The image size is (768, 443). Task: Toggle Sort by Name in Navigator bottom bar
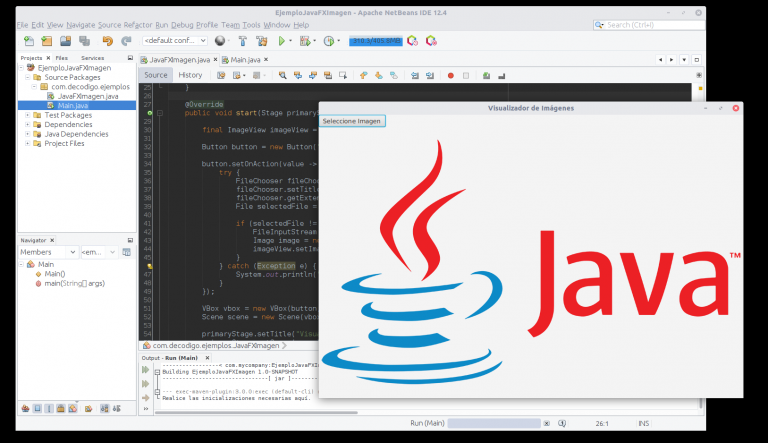tap(104, 408)
